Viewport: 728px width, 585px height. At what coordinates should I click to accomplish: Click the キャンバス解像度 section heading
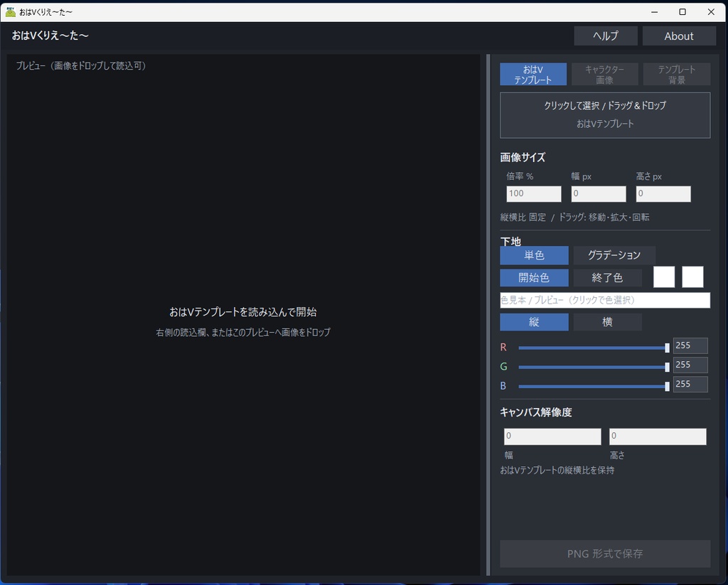(x=536, y=412)
